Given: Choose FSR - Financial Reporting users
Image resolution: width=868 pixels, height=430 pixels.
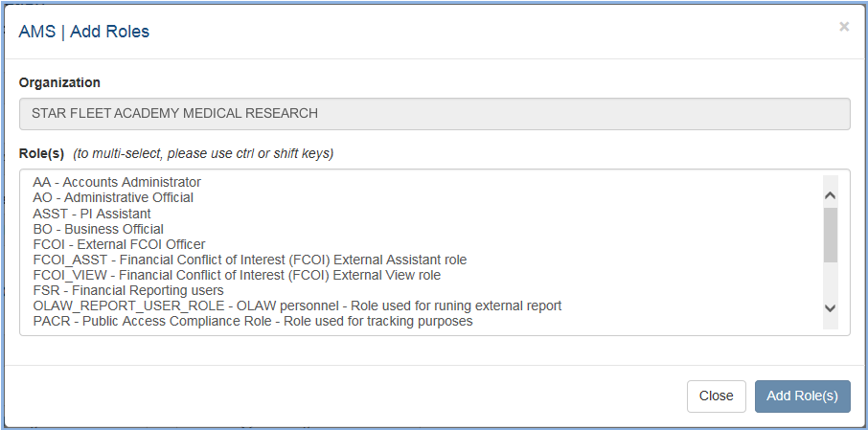Looking at the screenshot, I should [128, 290].
